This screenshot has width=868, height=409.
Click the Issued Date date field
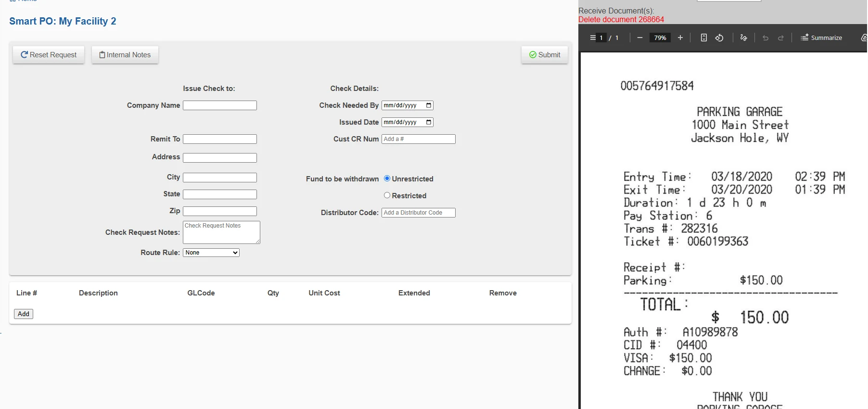click(x=408, y=122)
